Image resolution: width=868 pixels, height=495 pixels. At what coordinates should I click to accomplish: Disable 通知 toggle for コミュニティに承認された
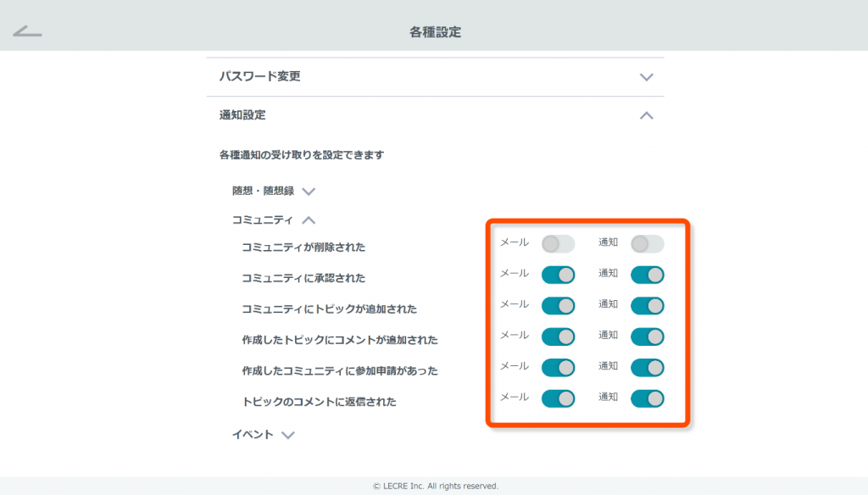click(x=647, y=275)
